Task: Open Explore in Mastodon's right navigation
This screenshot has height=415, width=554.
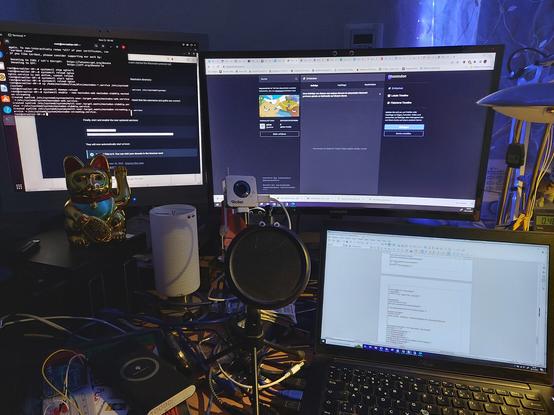Action: 396,88
